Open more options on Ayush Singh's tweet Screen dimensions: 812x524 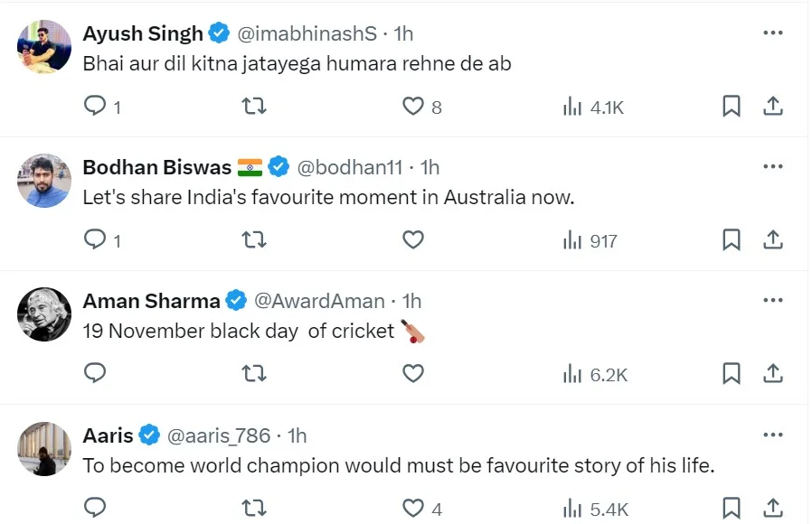tap(772, 33)
